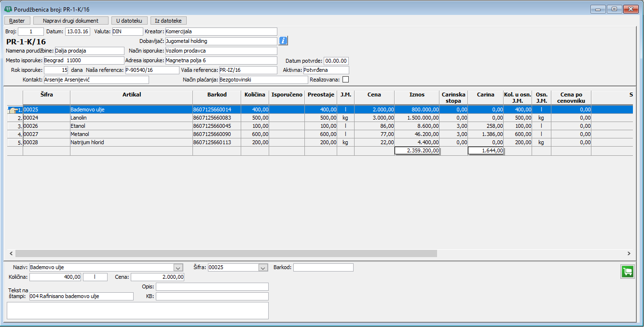Viewport: 644px width, 327px height.
Task: Click the hand pointer icon on row 1
Action: pos(13,110)
